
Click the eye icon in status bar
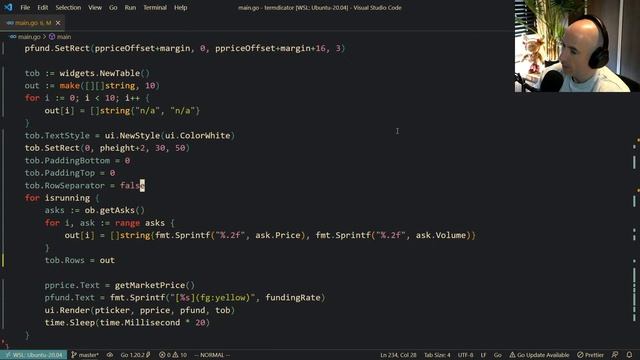click(x=110, y=355)
